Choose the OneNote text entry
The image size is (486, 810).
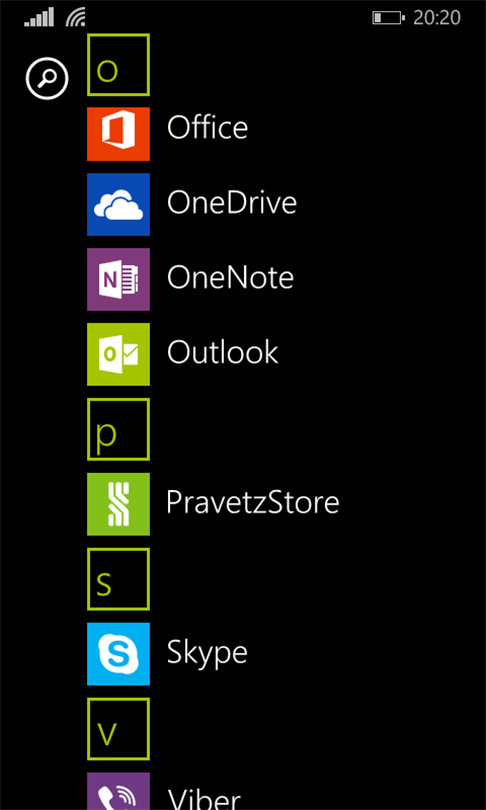[230, 277]
